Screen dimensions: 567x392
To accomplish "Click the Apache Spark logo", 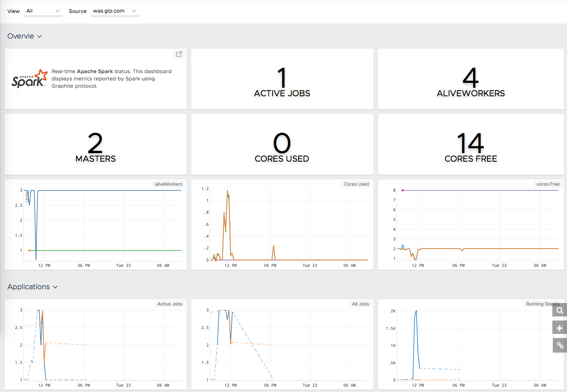I will pyautogui.click(x=29, y=78).
